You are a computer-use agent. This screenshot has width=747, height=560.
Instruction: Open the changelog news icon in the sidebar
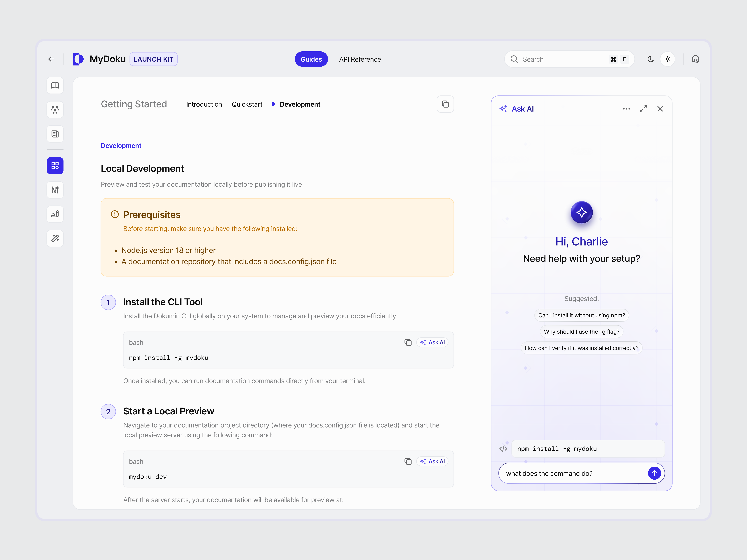click(x=55, y=134)
